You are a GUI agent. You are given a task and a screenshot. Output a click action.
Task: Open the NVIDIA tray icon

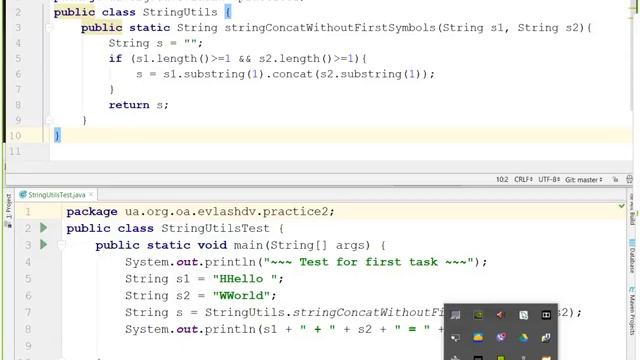pos(478,315)
